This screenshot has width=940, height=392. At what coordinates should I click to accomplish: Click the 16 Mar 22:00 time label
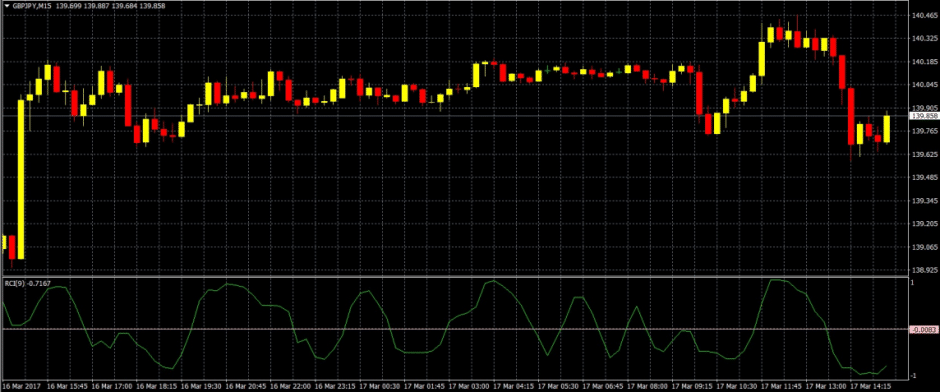pyautogui.click(x=290, y=387)
